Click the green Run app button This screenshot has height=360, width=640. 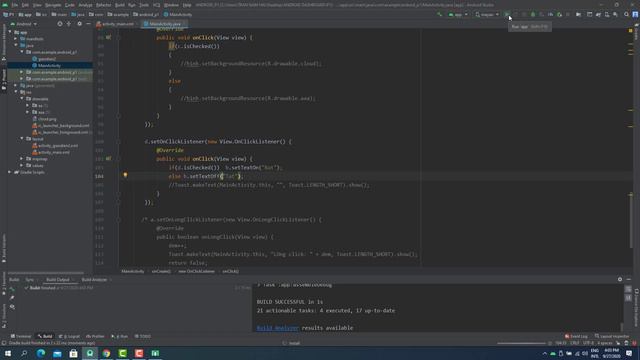[x=507, y=14]
